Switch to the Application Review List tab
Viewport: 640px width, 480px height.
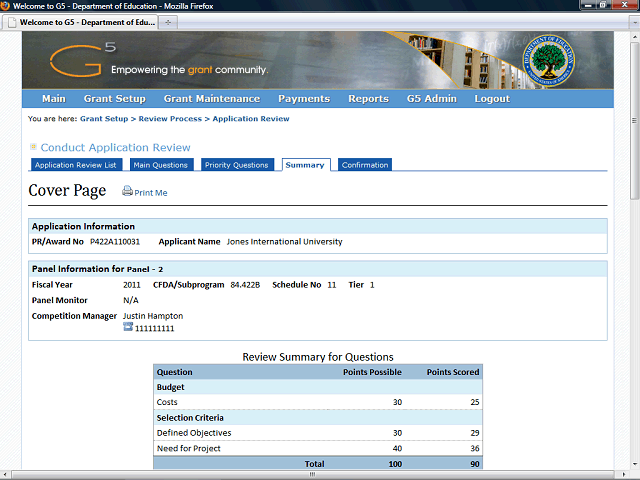click(x=76, y=165)
